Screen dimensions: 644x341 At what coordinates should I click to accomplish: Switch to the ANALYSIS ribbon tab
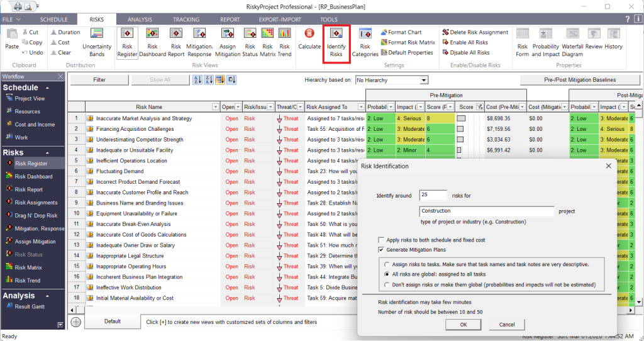coord(140,20)
